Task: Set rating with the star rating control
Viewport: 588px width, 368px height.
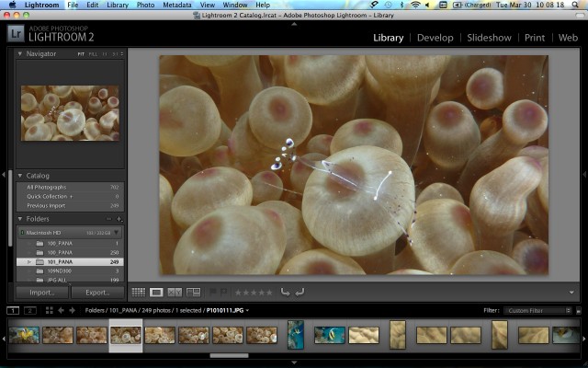Action: click(x=254, y=293)
